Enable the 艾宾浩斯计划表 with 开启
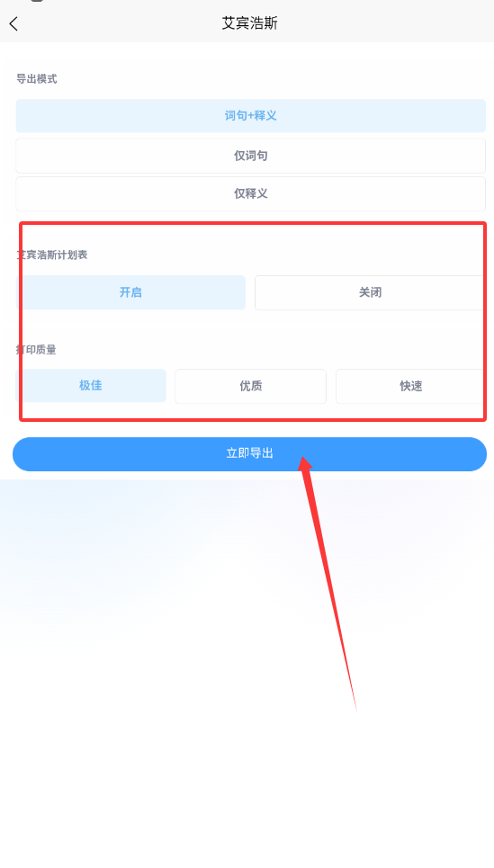Viewport: 494px width, 868px height. pyautogui.click(x=130, y=292)
